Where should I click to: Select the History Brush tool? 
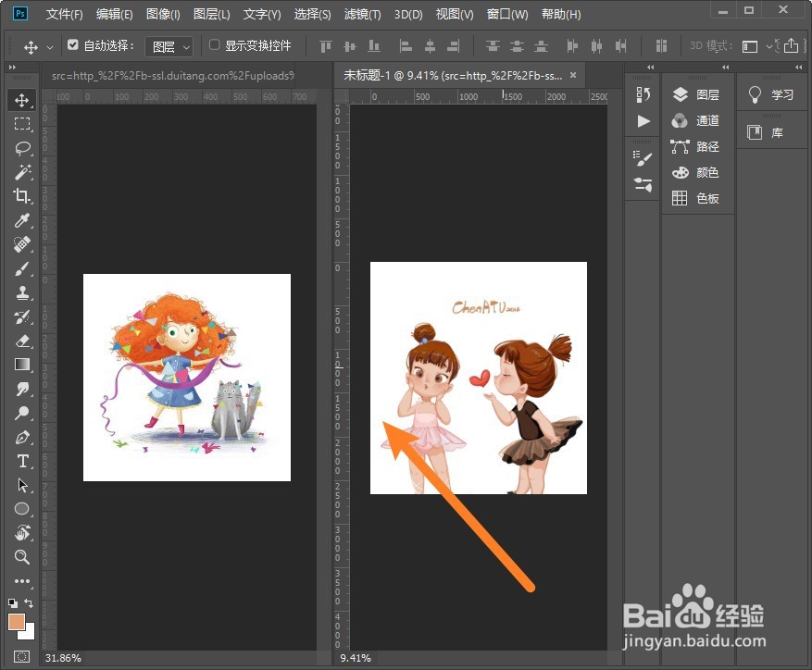[21, 316]
